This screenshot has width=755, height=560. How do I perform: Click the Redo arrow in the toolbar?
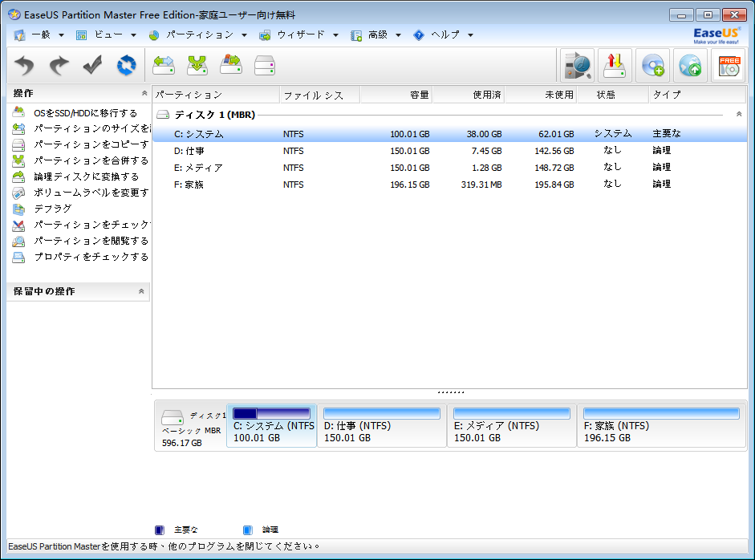pyautogui.click(x=59, y=65)
